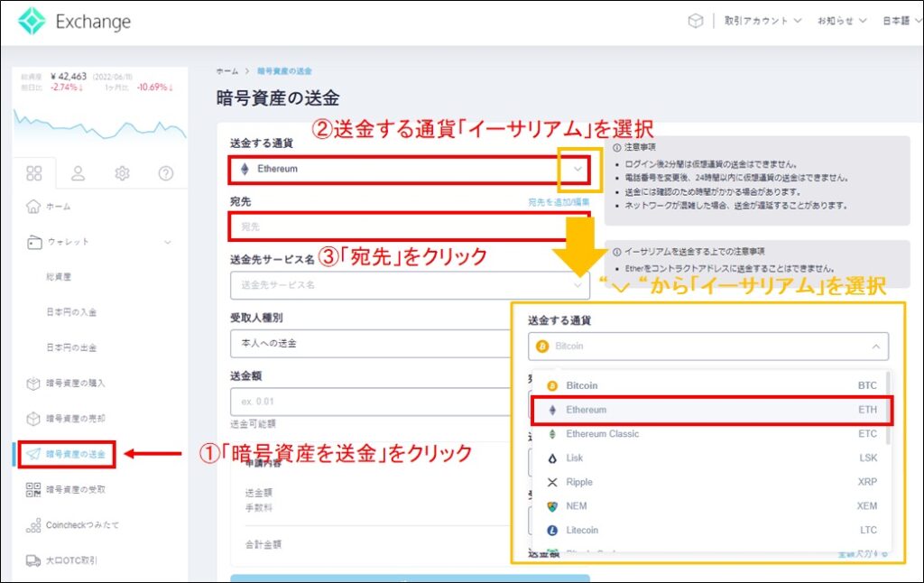Go to 日本円の出金 in sidebar
The image size is (924, 583).
[x=71, y=347]
